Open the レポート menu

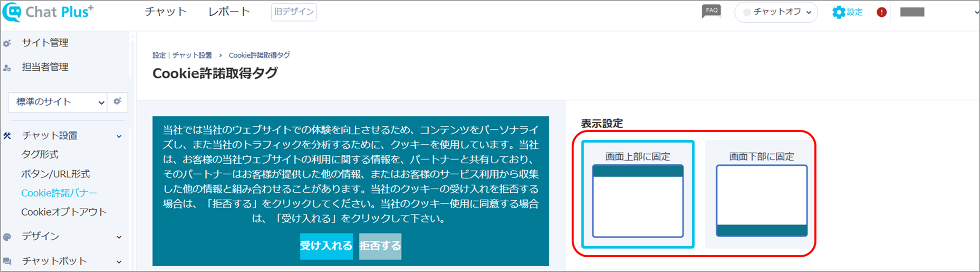coord(229,12)
